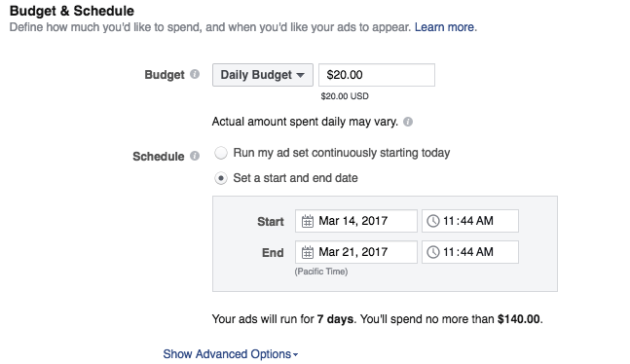Open the End date calendar icon
Viewport: 630px width, 364px height.
(308, 252)
